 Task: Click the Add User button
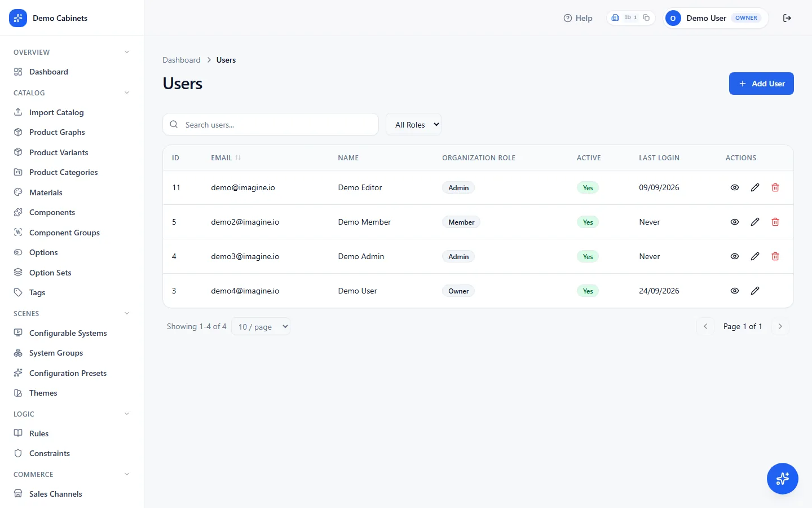761,84
